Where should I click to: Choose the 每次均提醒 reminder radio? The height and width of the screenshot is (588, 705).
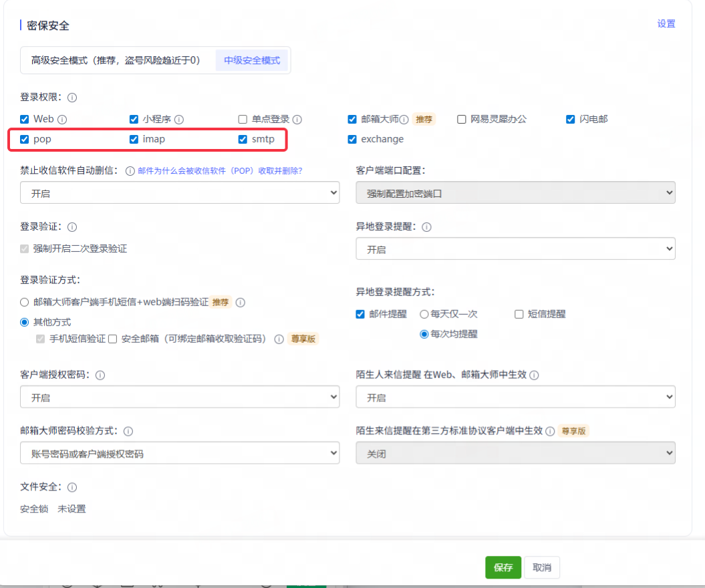click(x=424, y=335)
